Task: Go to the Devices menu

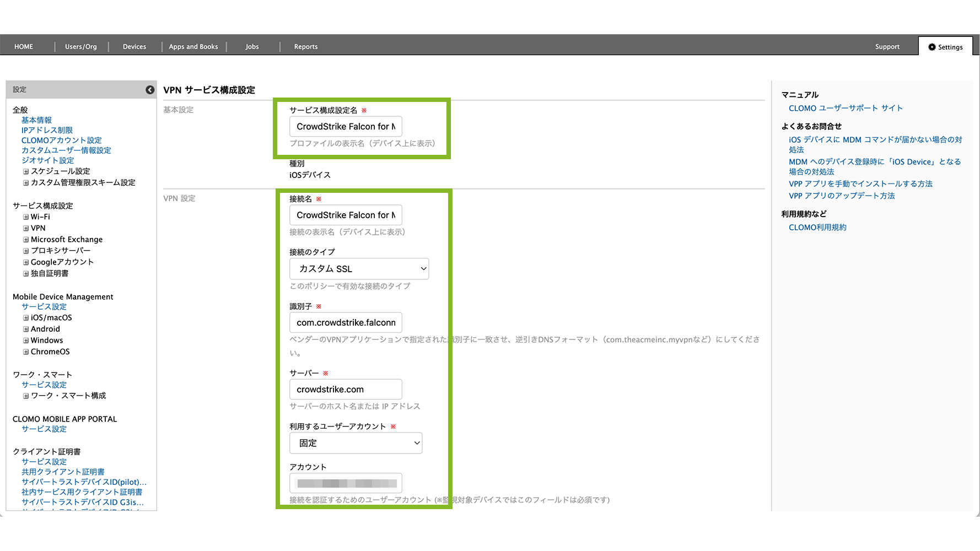Action: pos(134,47)
